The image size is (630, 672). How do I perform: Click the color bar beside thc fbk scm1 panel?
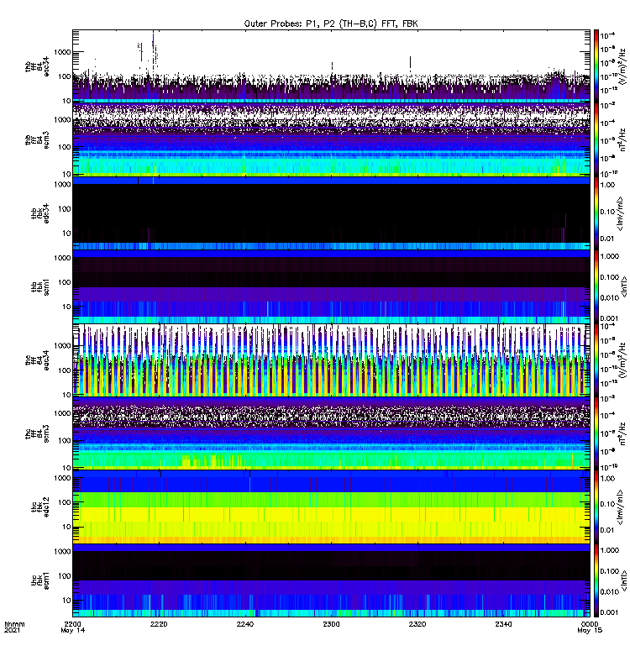pyautogui.click(x=596, y=580)
